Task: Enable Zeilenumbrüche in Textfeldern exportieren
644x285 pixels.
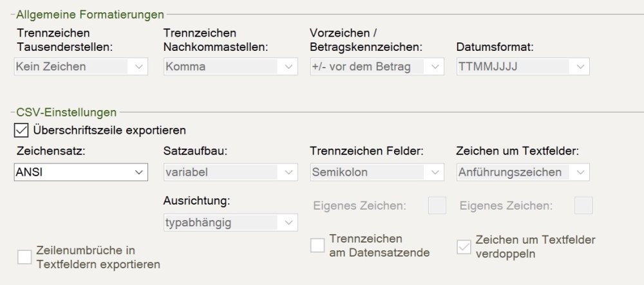Action: coord(24,257)
